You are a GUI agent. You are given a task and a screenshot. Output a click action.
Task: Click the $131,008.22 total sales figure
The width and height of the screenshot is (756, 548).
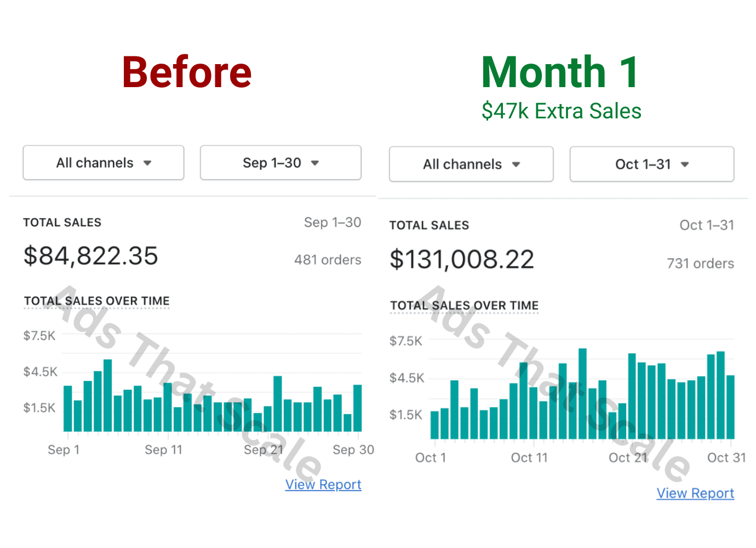(x=462, y=259)
